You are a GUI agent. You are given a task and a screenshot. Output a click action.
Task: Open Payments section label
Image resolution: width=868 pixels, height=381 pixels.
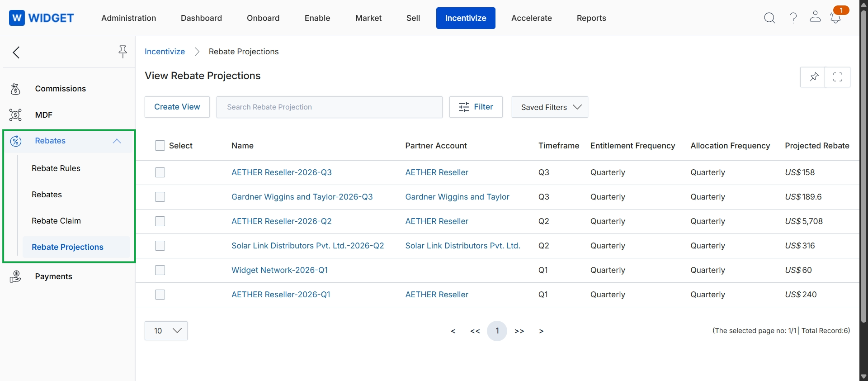click(x=54, y=276)
